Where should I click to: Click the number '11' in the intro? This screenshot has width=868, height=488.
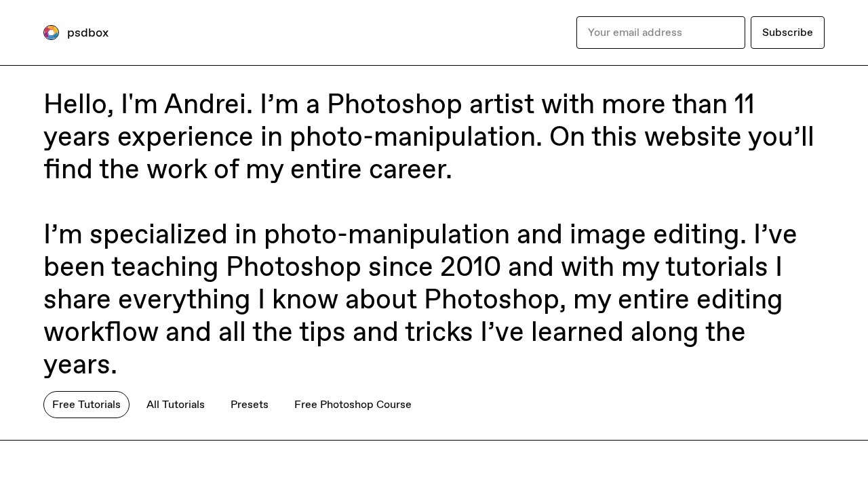tap(744, 105)
